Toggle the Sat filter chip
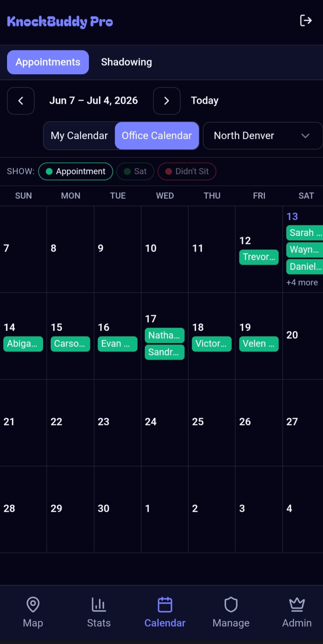The height and width of the screenshot is (644, 323). (135, 171)
